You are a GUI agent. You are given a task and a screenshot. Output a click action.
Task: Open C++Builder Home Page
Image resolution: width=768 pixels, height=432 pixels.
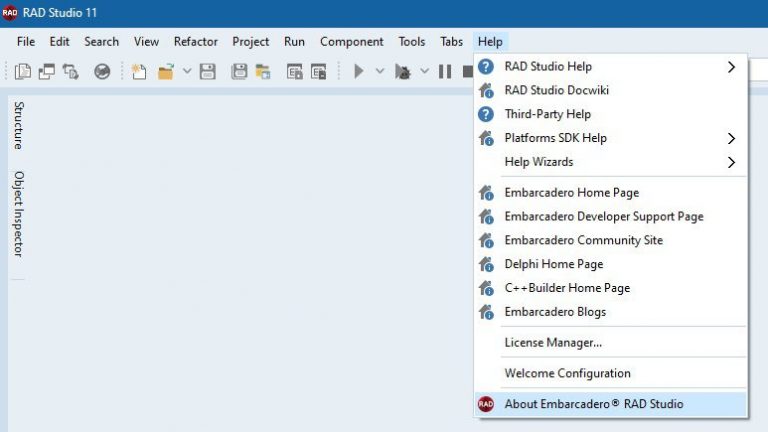point(611,288)
